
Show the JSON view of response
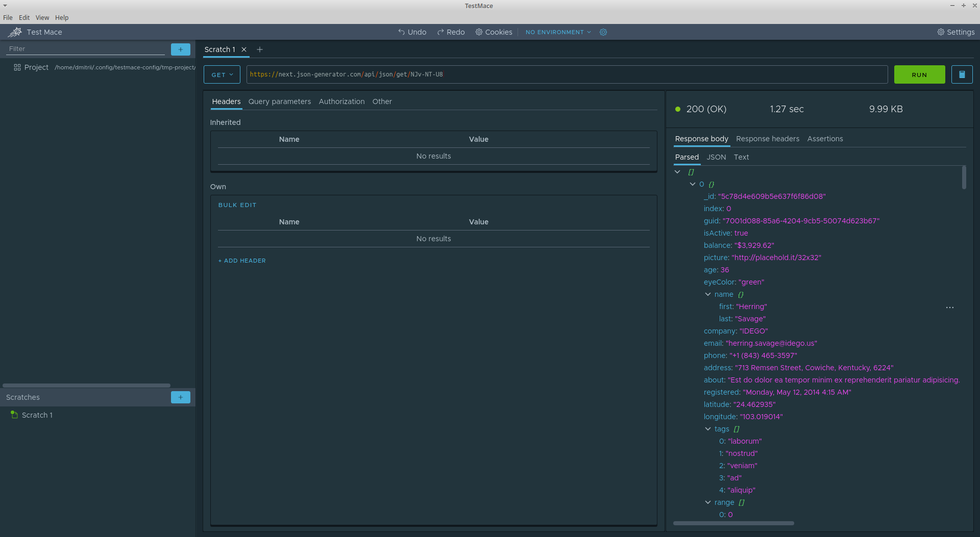pos(716,157)
